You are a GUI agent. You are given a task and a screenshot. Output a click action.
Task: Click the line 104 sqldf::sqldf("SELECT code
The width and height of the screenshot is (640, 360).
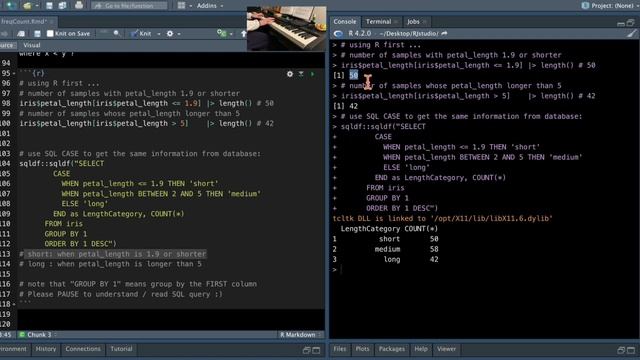click(62, 164)
